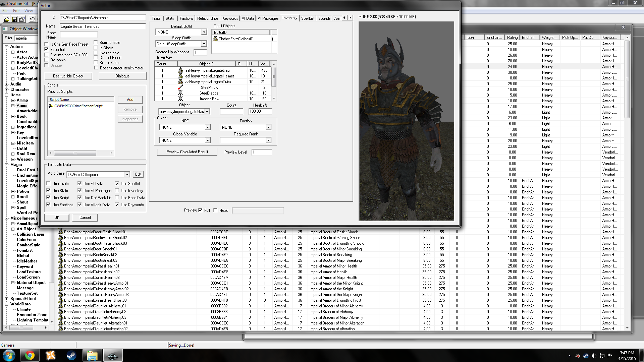Click the SteelDagger inventory item icon

pos(180,93)
